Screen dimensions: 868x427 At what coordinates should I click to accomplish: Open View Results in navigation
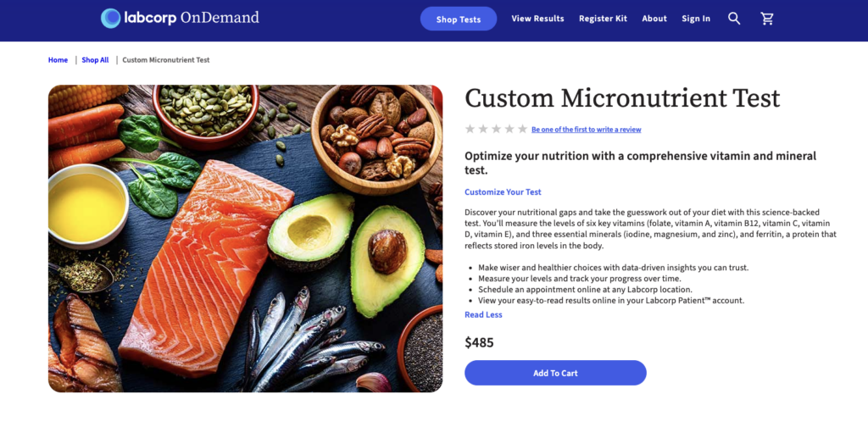[x=537, y=19]
